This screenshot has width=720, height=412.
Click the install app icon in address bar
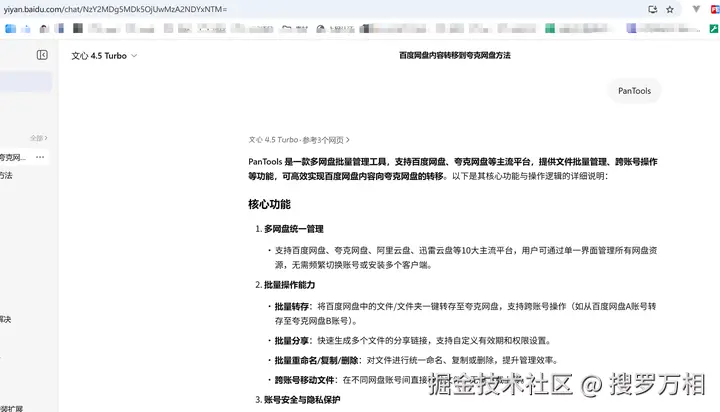652,9
